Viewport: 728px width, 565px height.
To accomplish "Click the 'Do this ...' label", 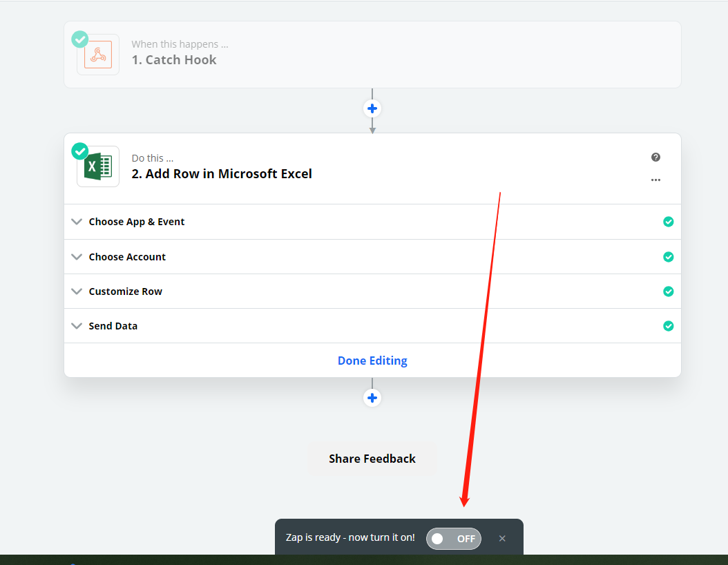I will (152, 158).
